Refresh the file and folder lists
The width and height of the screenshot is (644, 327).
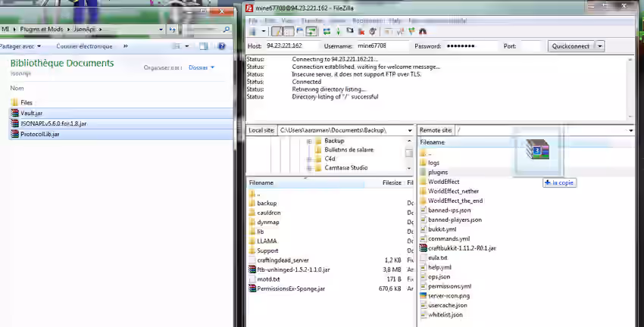327,32
